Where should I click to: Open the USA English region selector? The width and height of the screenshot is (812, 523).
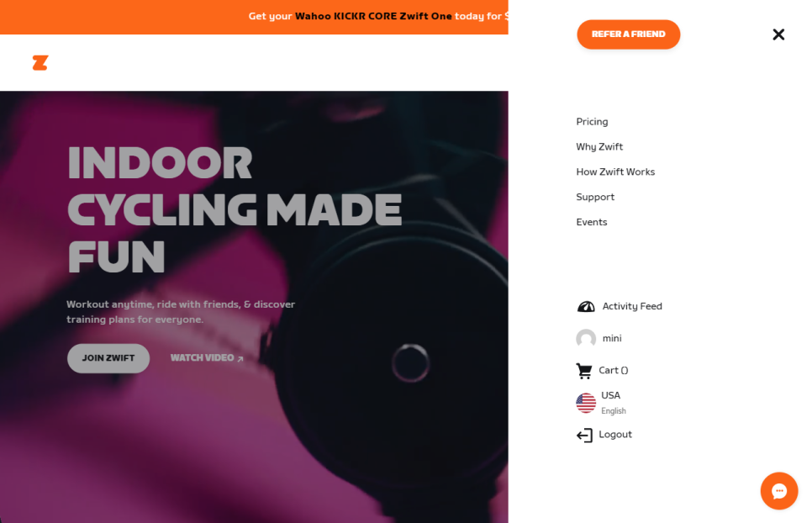pos(601,403)
